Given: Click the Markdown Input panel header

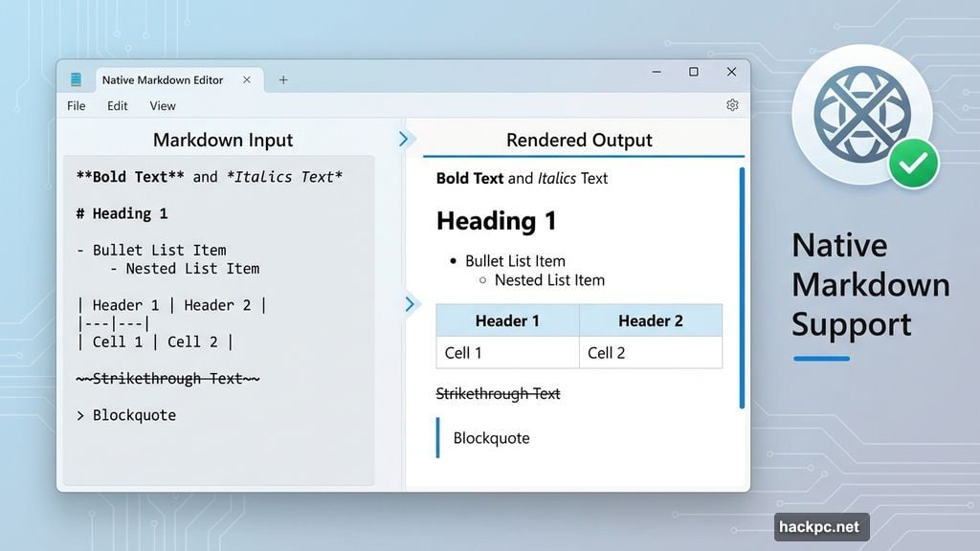Looking at the screenshot, I should click(222, 140).
